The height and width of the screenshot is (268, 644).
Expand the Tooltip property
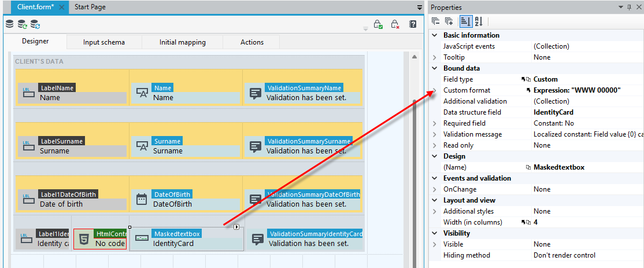[x=435, y=57]
